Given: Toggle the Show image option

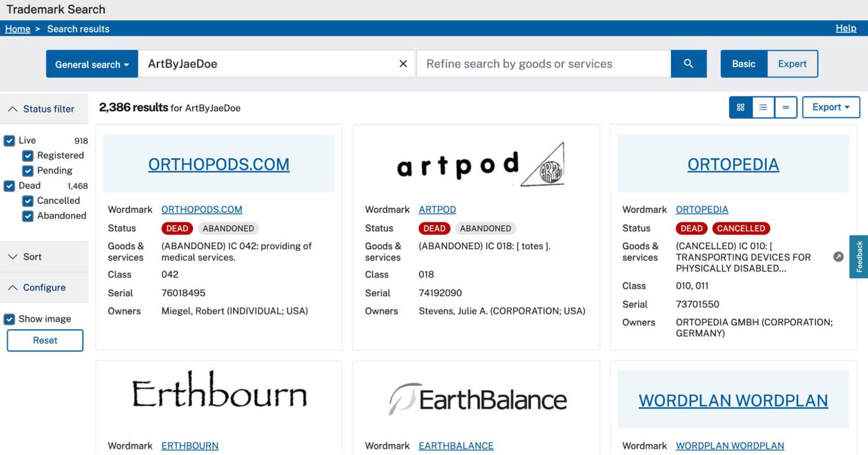Looking at the screenshot, I should coord(8,319).
